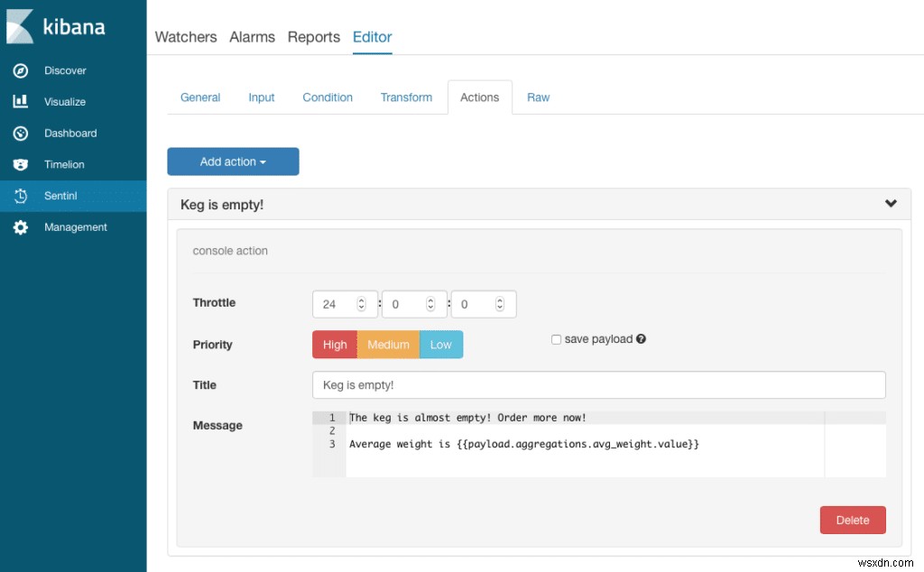Set priority to Medium
The width and height of the screenshot is (924, 572).
[388, 345]
